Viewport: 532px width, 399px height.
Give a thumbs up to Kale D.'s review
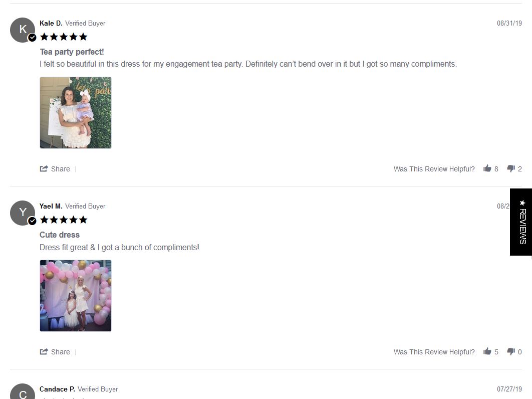coord(487,168)
